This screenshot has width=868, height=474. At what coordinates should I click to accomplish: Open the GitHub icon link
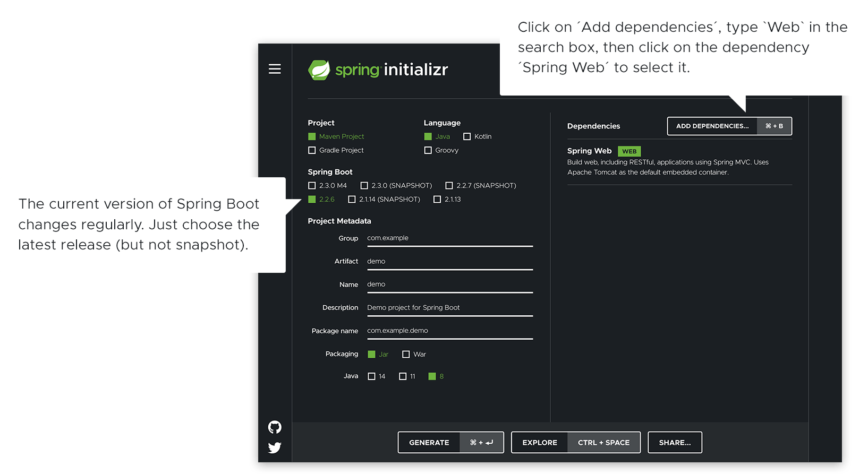tap(275, 427)
